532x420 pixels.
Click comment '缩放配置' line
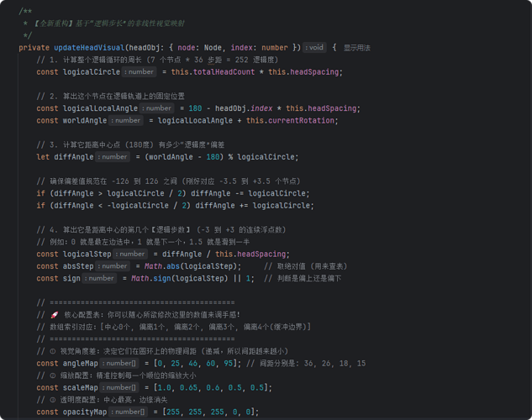coord(116,375)
